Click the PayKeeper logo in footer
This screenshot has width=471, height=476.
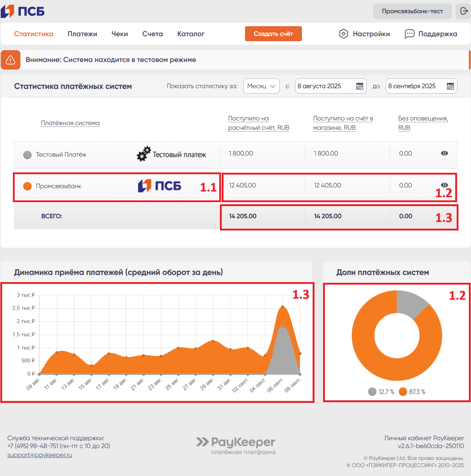(x=236, y=445)
